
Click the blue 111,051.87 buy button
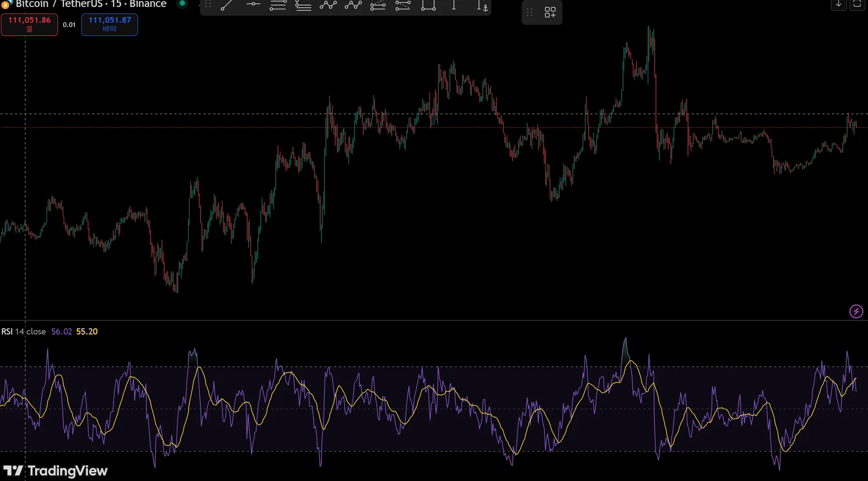click(109, 24)
